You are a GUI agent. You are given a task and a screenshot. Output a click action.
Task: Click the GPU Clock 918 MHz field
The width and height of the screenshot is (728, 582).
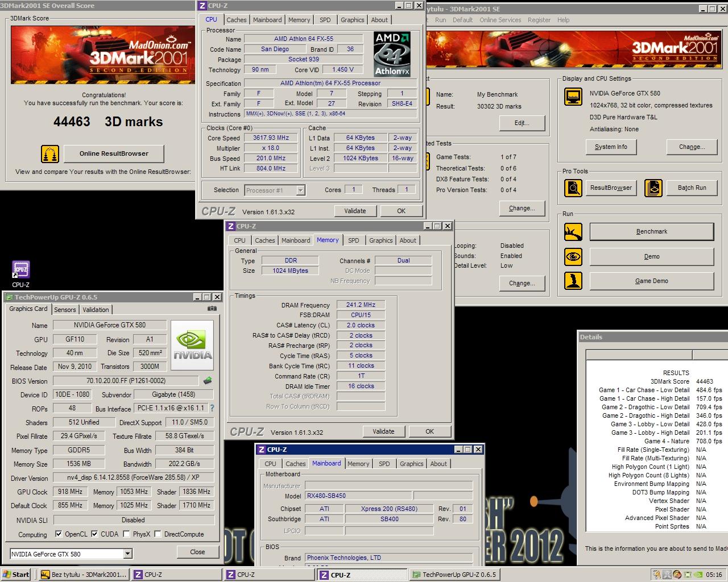pos(71,492)
